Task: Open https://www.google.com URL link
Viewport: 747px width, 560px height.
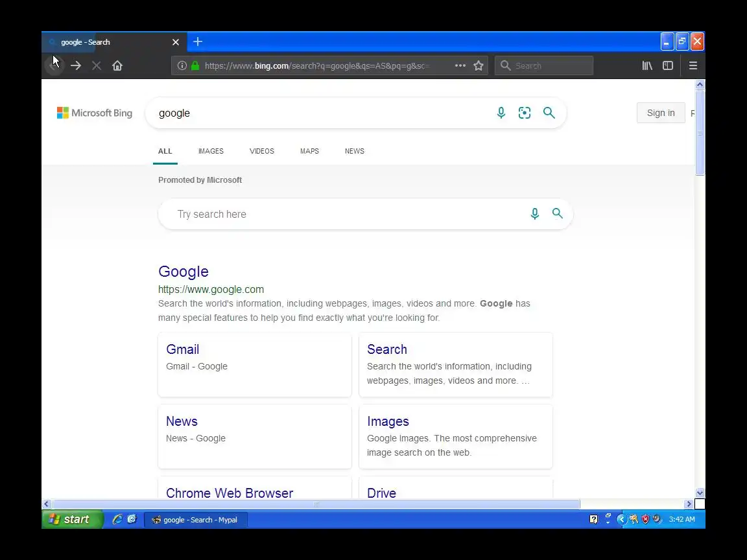Action: pyautogui.click(x=211, y=290)
